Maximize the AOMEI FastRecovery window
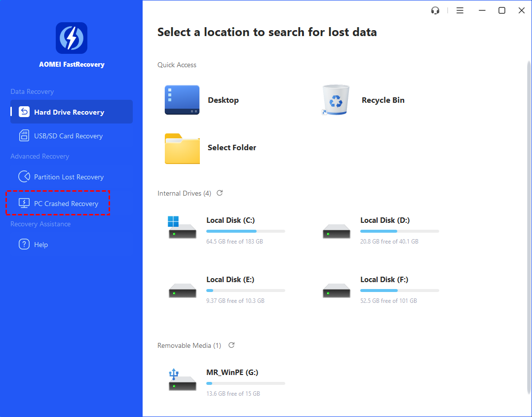 502,10
